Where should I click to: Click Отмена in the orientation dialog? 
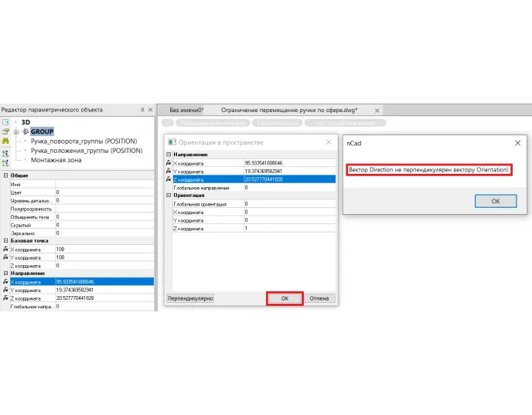point(319,298)
